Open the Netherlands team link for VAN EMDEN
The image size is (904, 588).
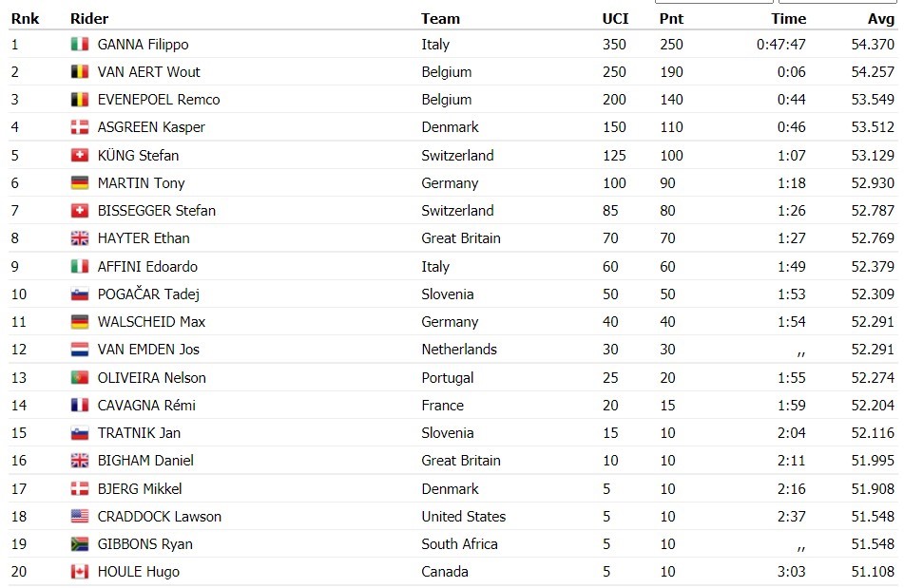[x=459, y=350]
